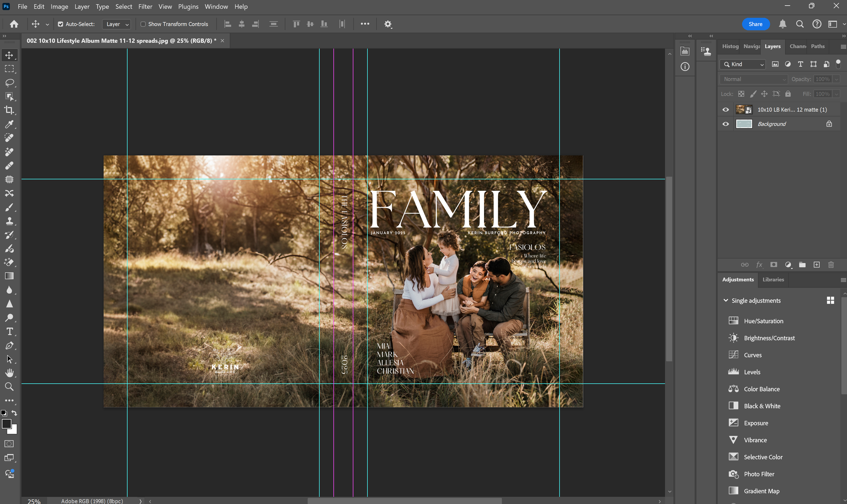Viewport: 847px width, 504px height.
Task: Add a Photo Filter adjustment
Action: (x=759, y=474)
